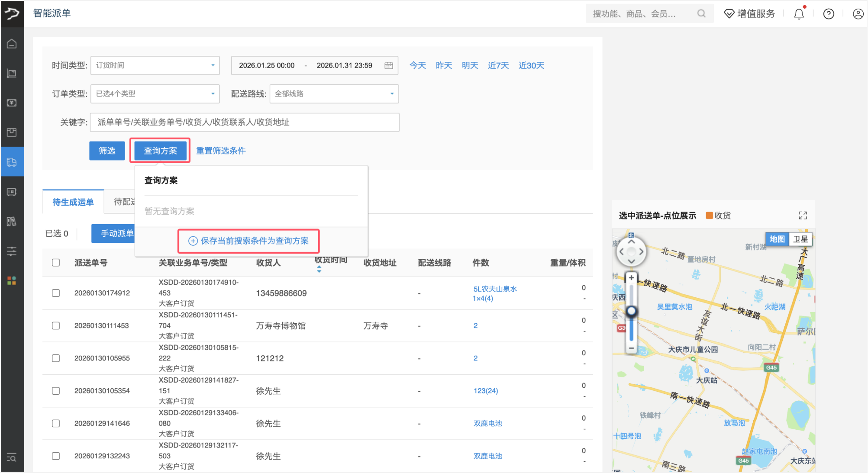Tick the checkbox for order 20260130111453

pos(56,325)
